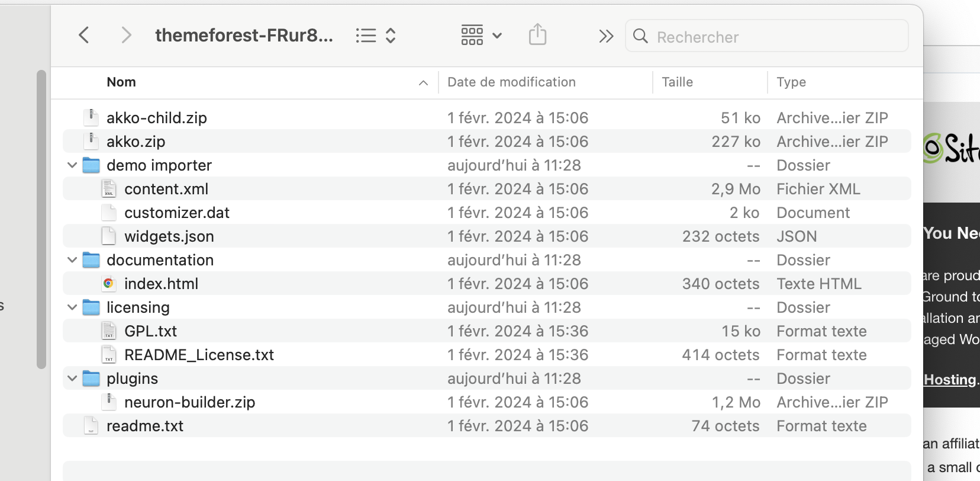Click the back navigation arrow
Image resolution: width=980 pixels, height=481 pixels.
pos(84,36)
